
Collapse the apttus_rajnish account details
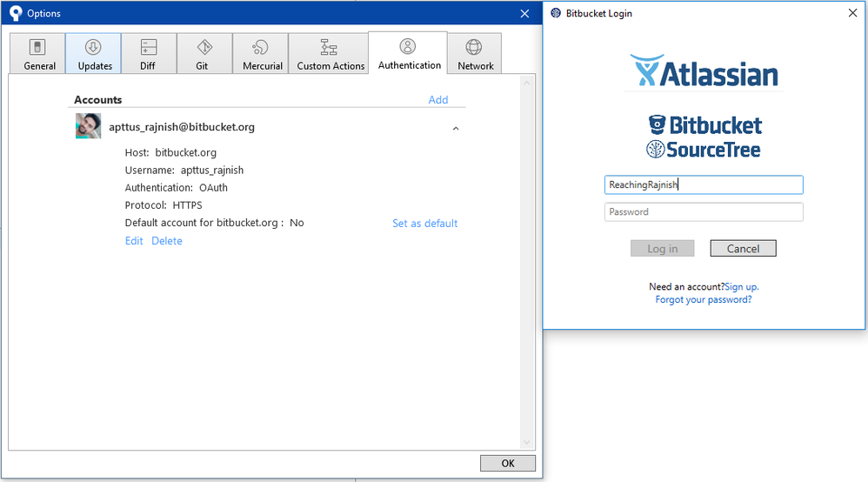pyautogui.click(x=456, y=128)
